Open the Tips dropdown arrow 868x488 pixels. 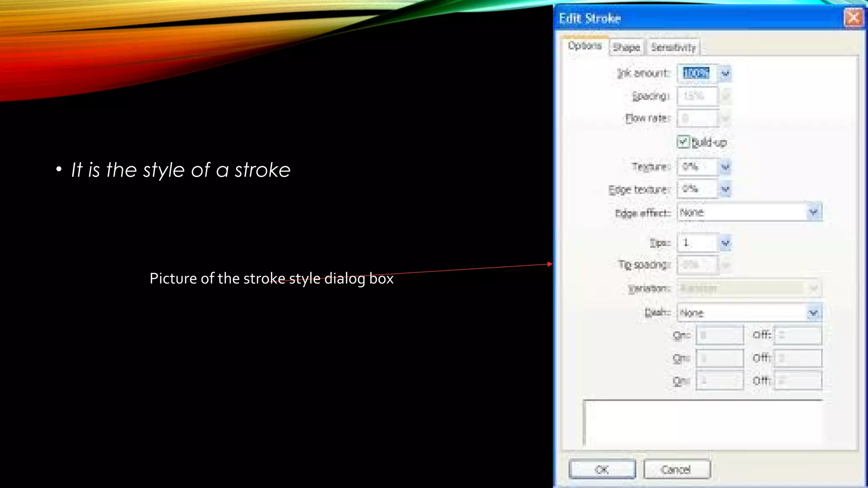coord(725,243)
